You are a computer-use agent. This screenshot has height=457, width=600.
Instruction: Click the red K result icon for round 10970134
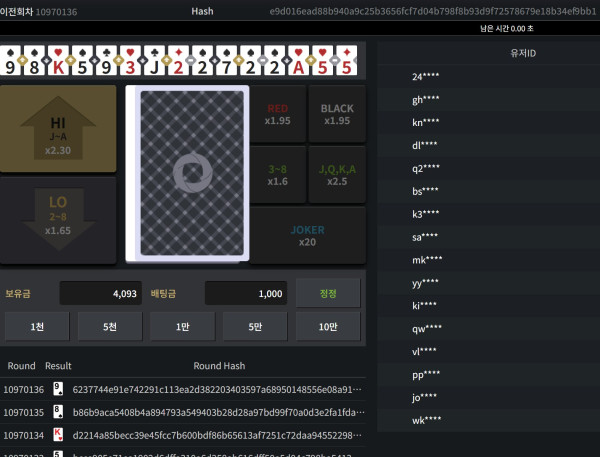point(58,436)
